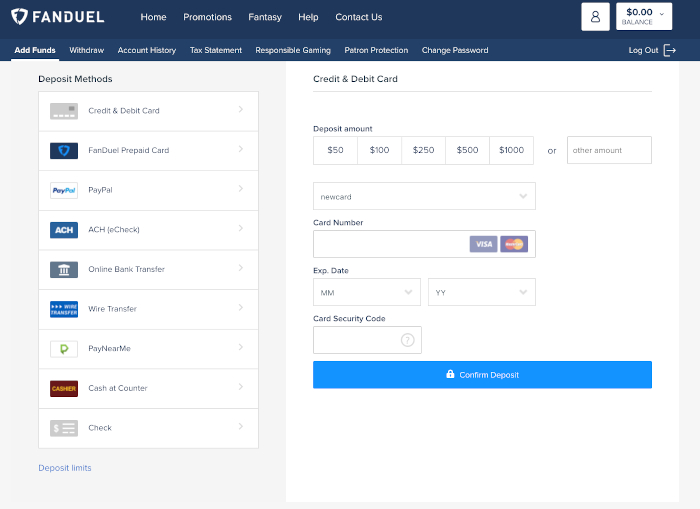Screen dimensions: 700x509
Task: Click chevron on PayPal row
Action: point(241,188)
